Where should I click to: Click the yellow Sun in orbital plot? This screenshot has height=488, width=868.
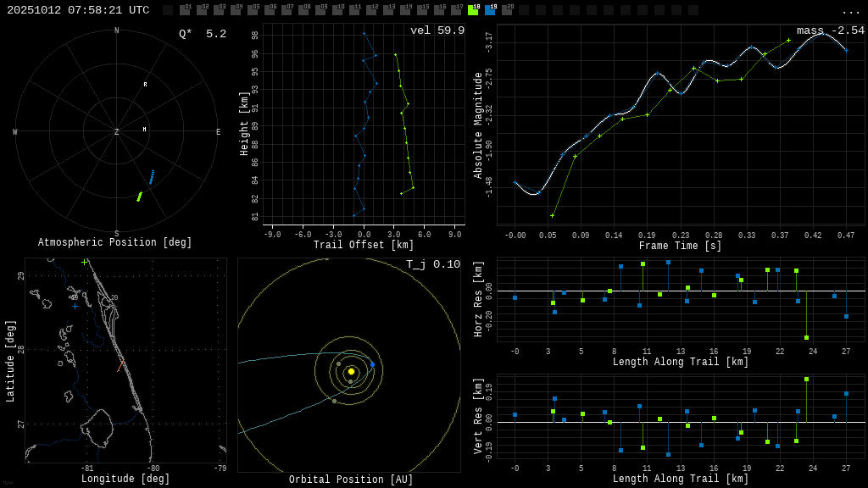tap(351, 371)
